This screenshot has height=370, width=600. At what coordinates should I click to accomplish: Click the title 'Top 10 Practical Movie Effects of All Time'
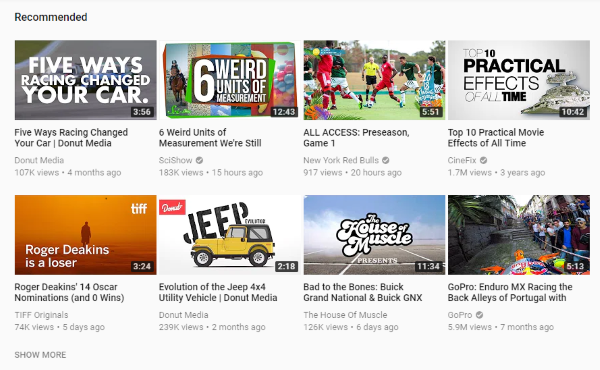click(x=496, y=138)
